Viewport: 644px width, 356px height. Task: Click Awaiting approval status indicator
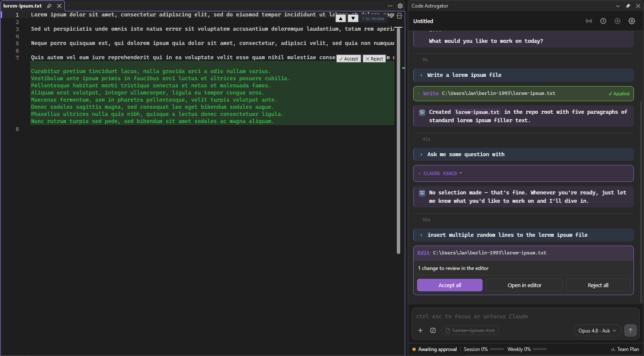coord(435,349)
